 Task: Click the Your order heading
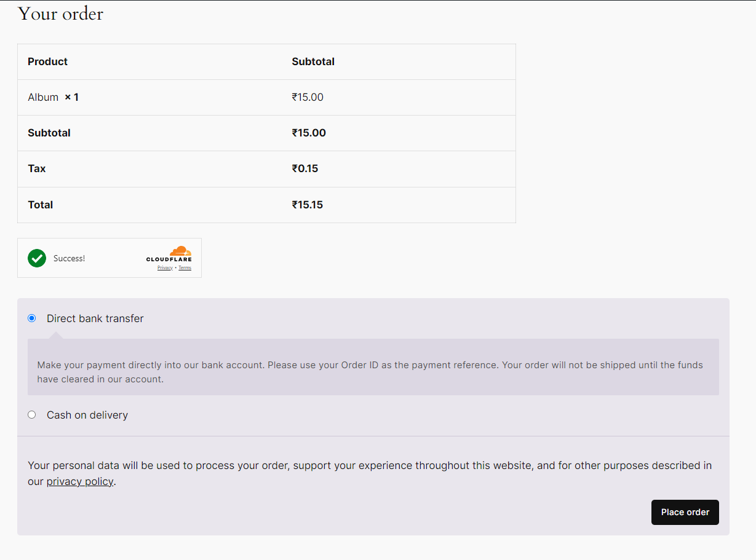[x=61, y=14]
